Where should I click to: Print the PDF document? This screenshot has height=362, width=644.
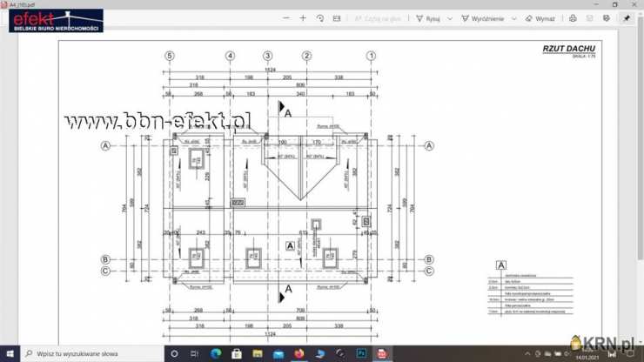572,17
